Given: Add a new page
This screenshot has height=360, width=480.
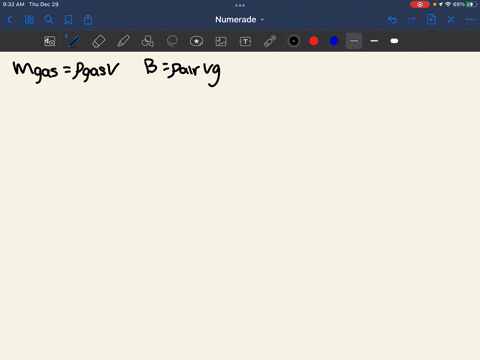Looking at the screenshot, I should (431, 20).
